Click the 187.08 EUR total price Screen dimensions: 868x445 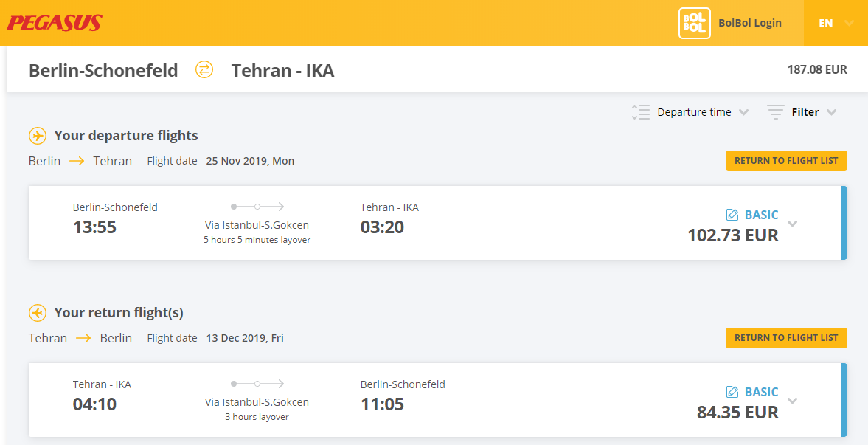click(817, 70)
